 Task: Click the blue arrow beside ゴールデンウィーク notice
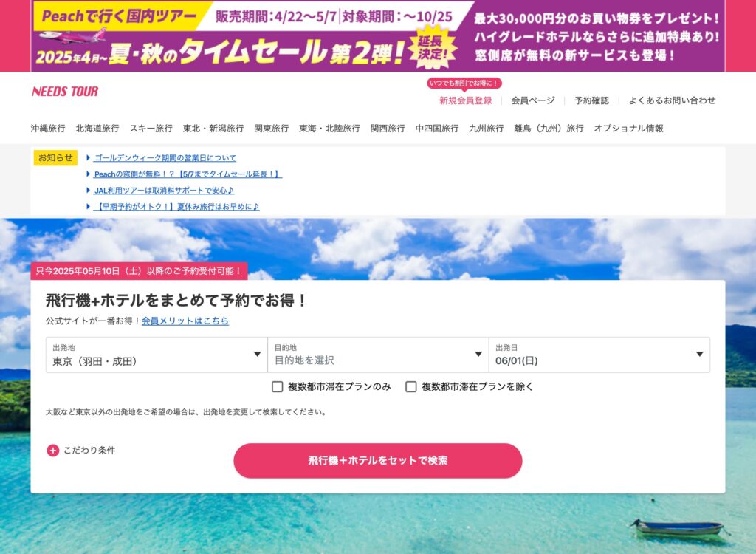coord(89,157)
